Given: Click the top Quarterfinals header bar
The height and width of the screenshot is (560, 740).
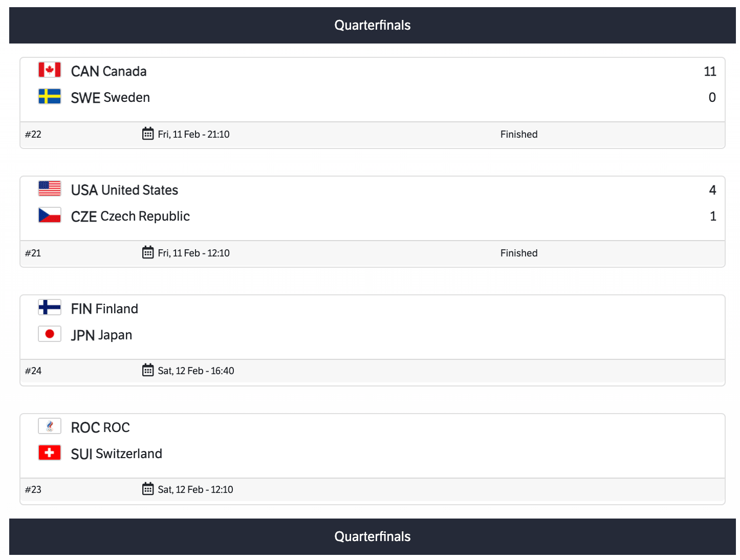Looking at the screenshot, I should click(372, 25).
